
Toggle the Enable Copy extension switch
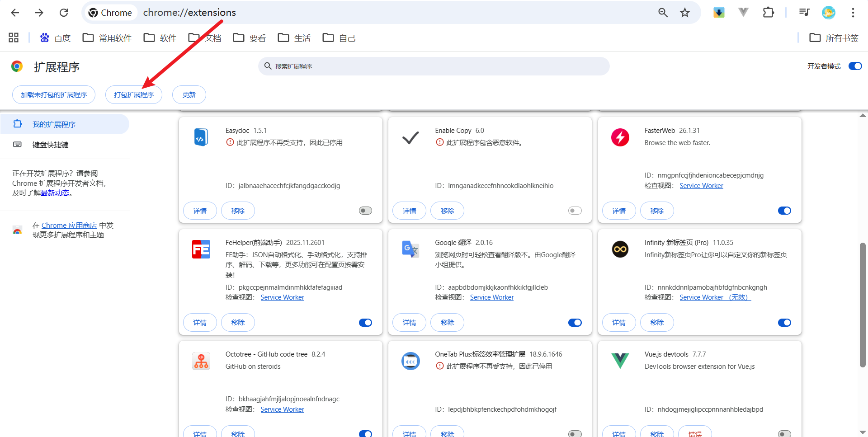click(x=575, y=211)
